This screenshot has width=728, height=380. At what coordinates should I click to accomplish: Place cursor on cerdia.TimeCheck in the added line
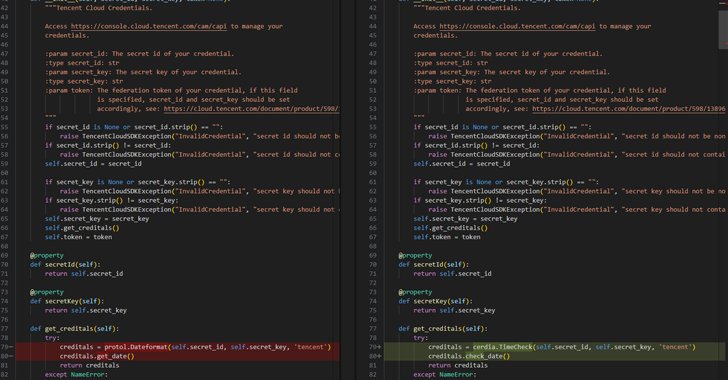tap(503, 347)
